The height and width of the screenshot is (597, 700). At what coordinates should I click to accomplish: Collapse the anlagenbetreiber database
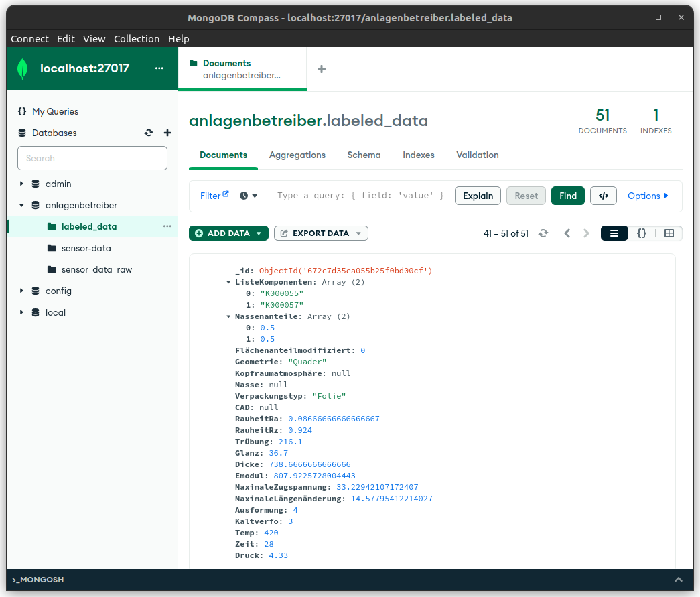coord(21,206)
